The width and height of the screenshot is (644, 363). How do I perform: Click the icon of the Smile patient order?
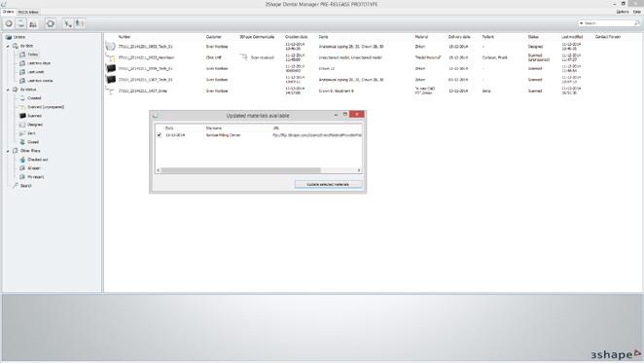click(110, 91)
